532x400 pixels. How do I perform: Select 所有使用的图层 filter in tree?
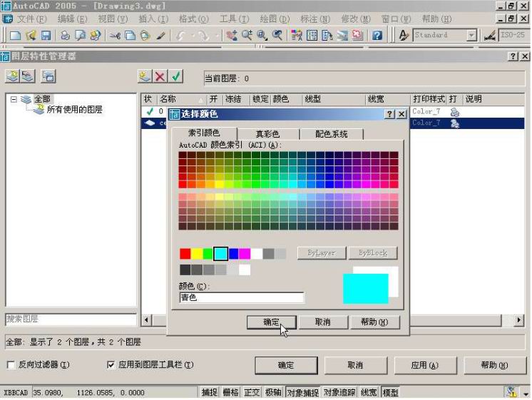point(74,109)
